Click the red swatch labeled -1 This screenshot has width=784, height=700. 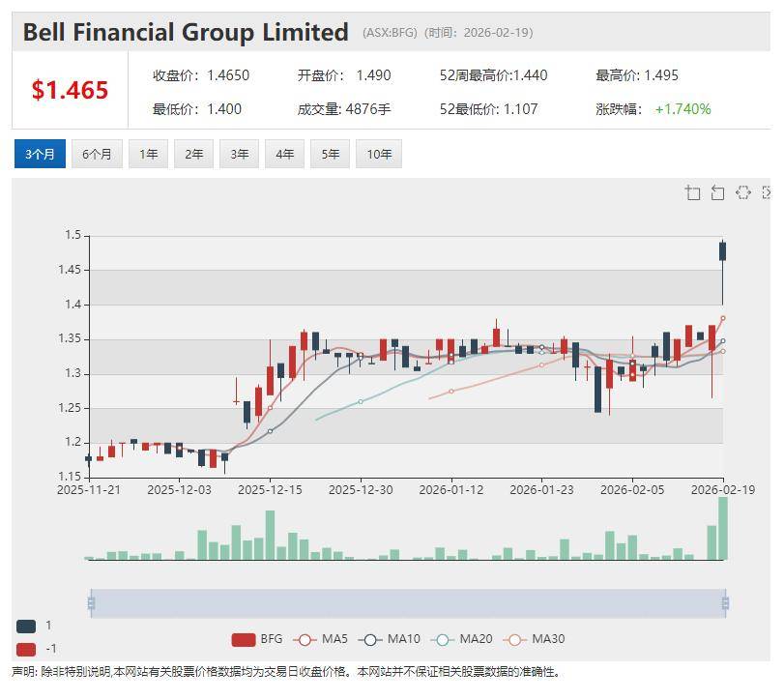pyautogui.click(x=26, y=649)
